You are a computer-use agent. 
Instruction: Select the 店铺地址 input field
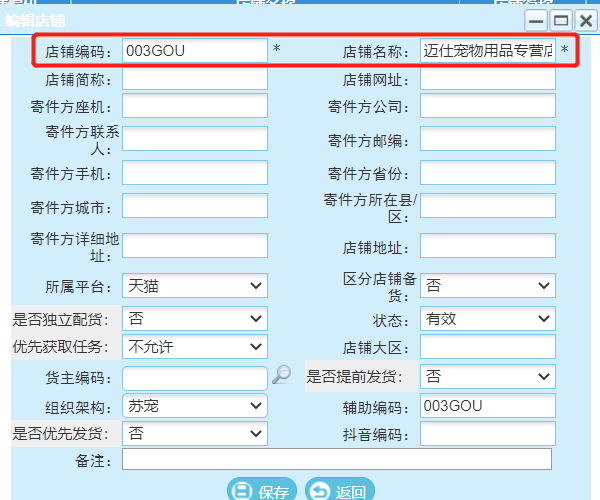(x=488, y=246)
